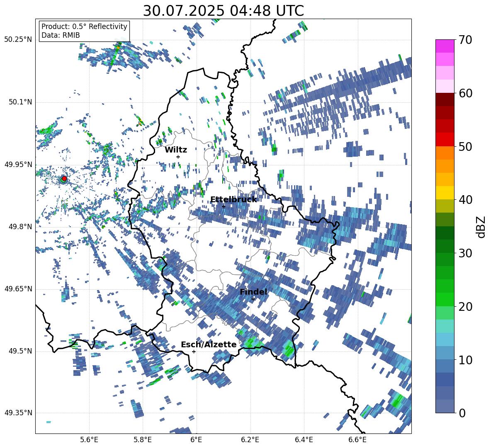The width and height of the screenshot is (491, 448).
Task: Click the Esch/Alzette location cross marker
Action: tap(194, 351)
